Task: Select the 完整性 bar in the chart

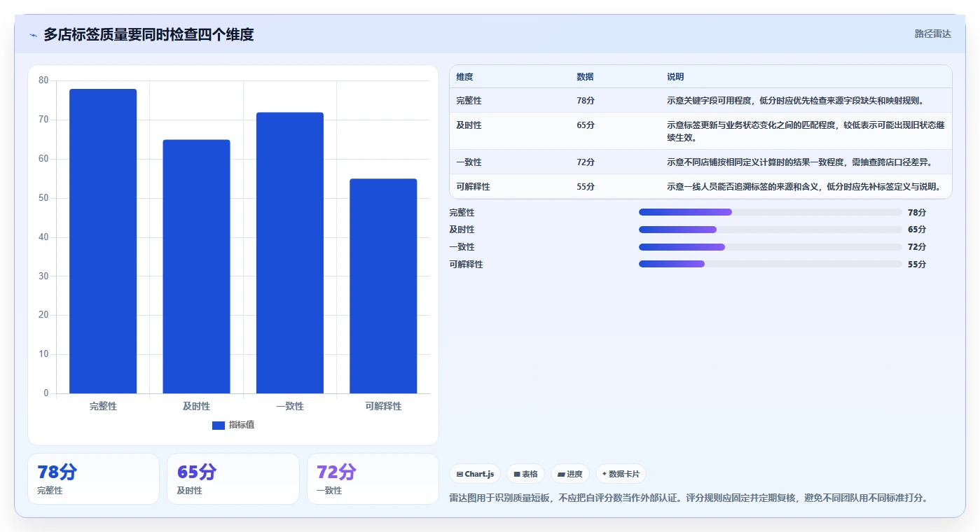Action: coord(103,241)
